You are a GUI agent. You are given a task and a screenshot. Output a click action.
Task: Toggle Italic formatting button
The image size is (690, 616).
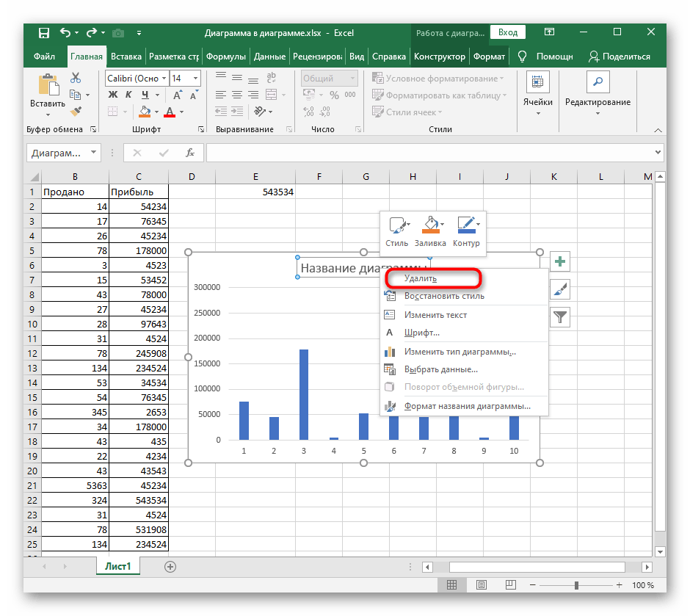point(128,95)
